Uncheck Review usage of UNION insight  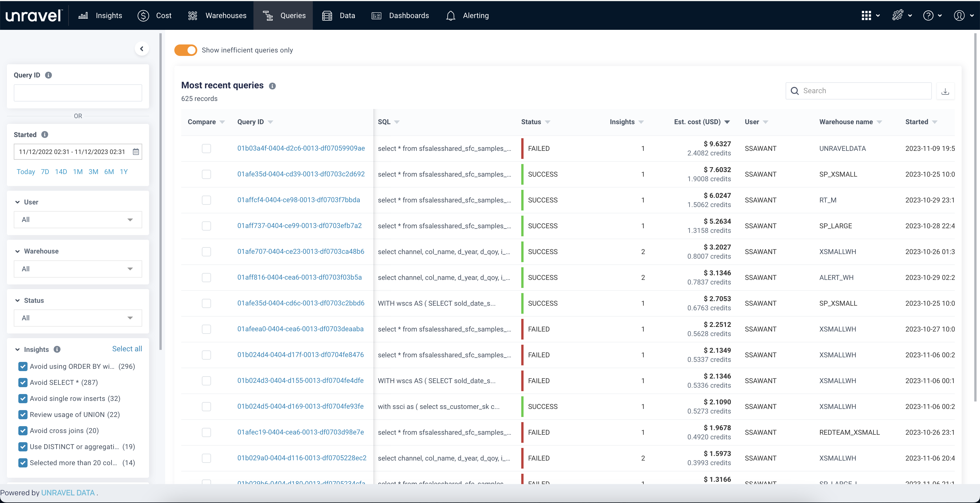23,414
